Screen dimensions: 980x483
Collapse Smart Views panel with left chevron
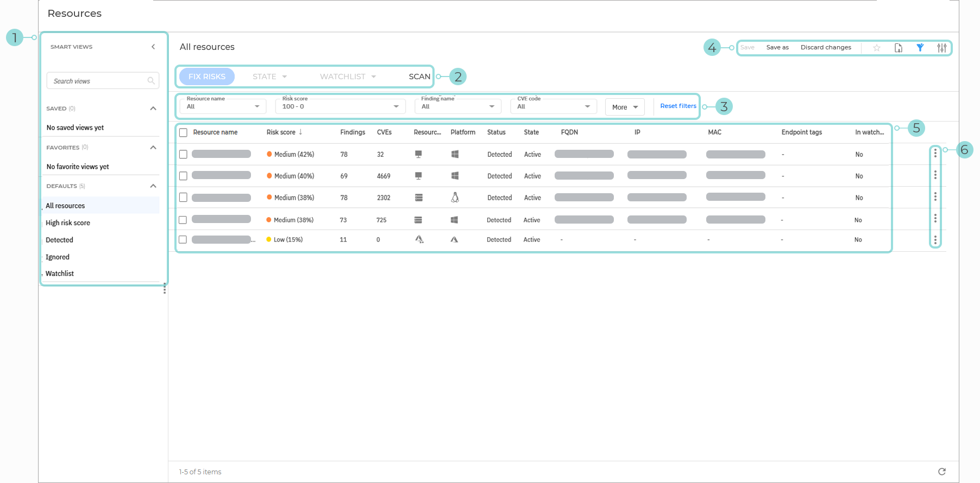pyautogui.click(x=153, y=47)
